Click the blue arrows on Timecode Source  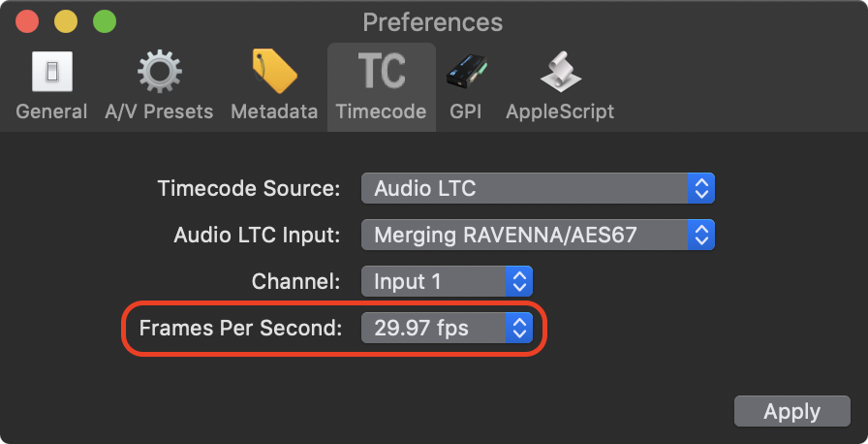[700, 188]
